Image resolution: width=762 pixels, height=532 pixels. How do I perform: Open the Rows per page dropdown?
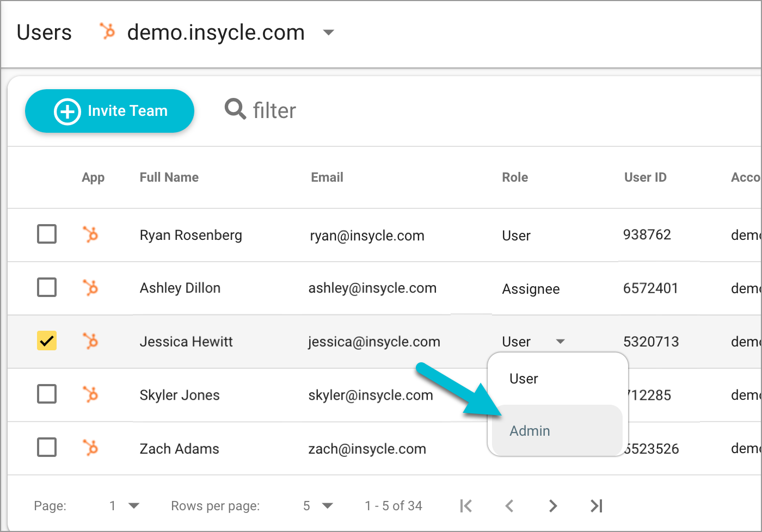(327, 506)
